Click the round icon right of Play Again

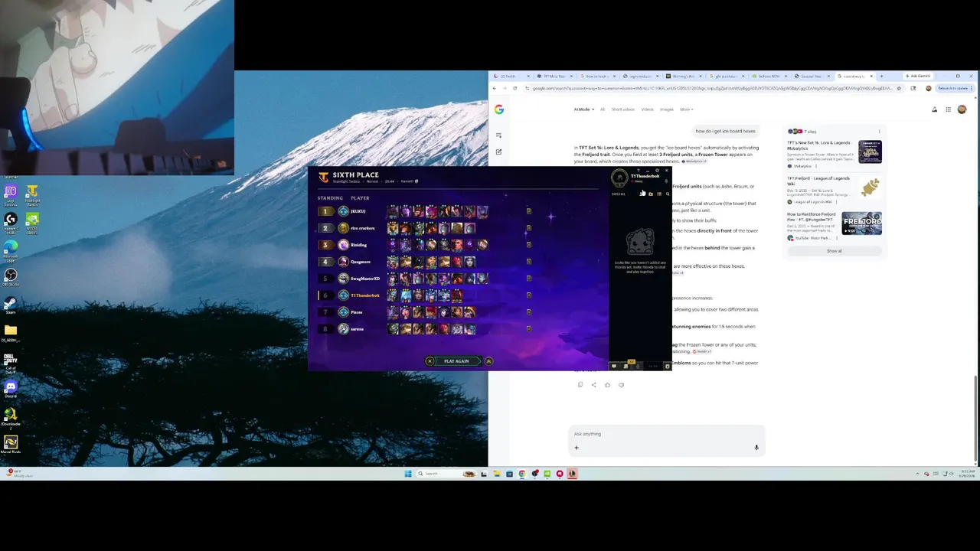click(x=488, y=361)
